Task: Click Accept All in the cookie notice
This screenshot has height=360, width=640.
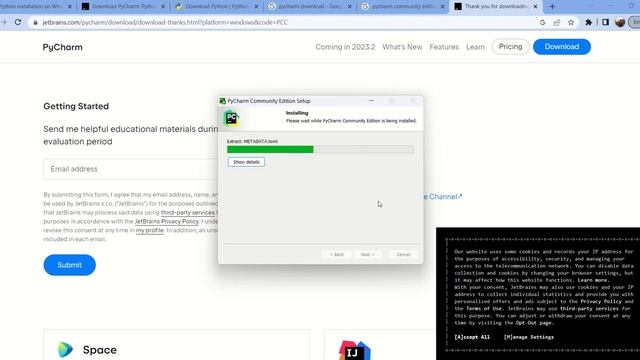Action: [x=472, y=337]
